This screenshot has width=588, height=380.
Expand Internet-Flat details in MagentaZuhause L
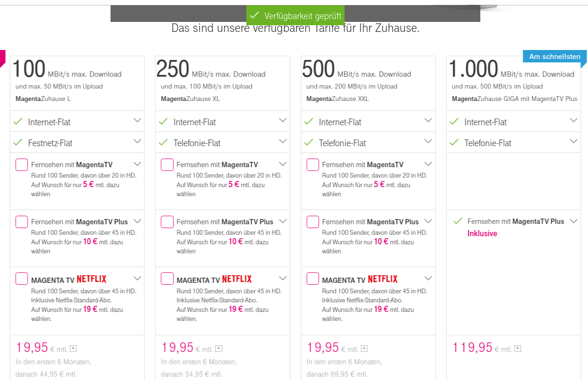click(x=137, y=120)
